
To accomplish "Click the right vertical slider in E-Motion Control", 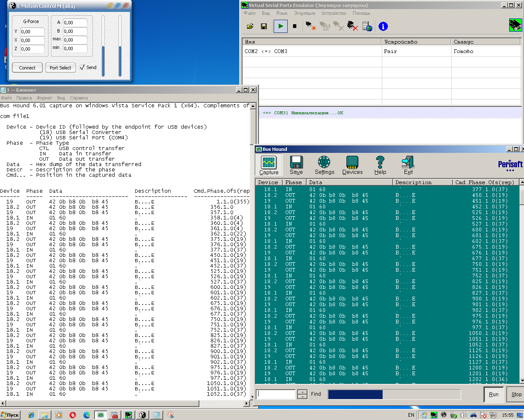I will (x=120, y=46).
